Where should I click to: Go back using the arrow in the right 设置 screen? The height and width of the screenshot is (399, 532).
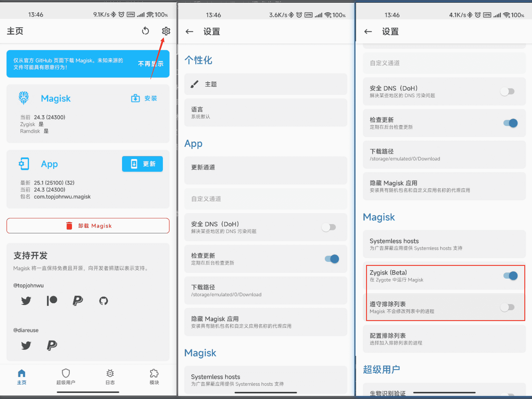tap(368, 32)
